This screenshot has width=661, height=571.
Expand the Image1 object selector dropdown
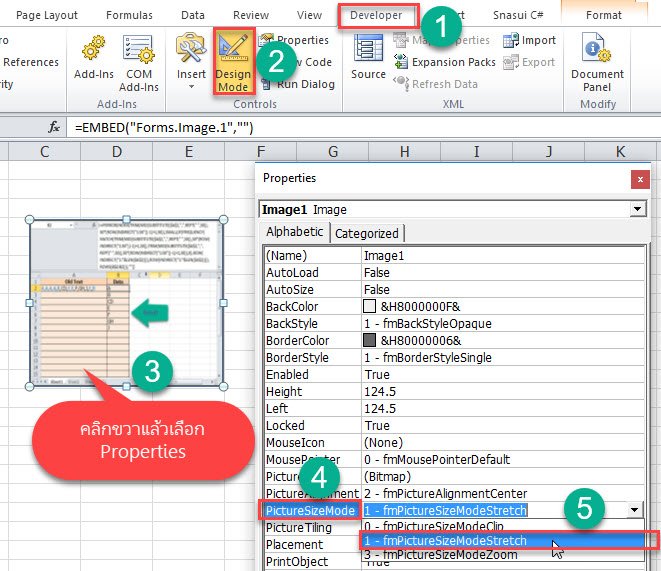pyautogui.click(x=638, y=209)
